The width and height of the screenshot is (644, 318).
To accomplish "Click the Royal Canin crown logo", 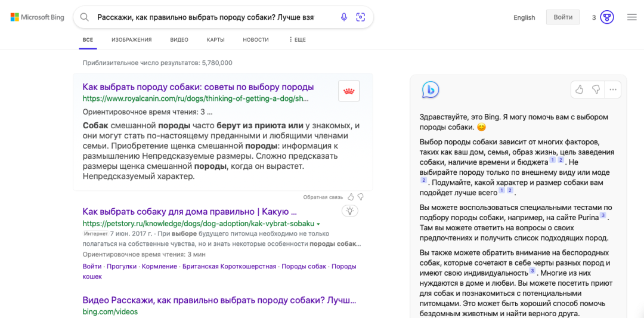I will point(349,91).
